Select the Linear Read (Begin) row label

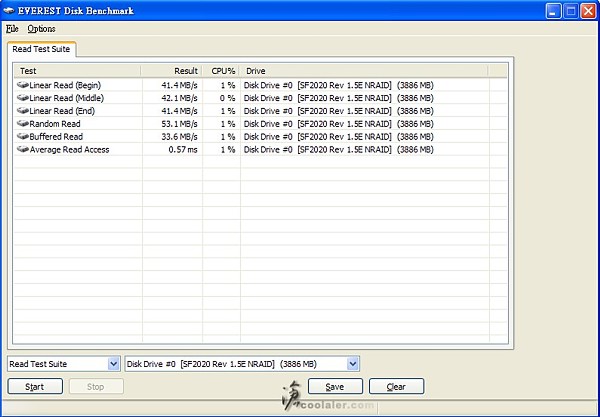click(65, 85)
